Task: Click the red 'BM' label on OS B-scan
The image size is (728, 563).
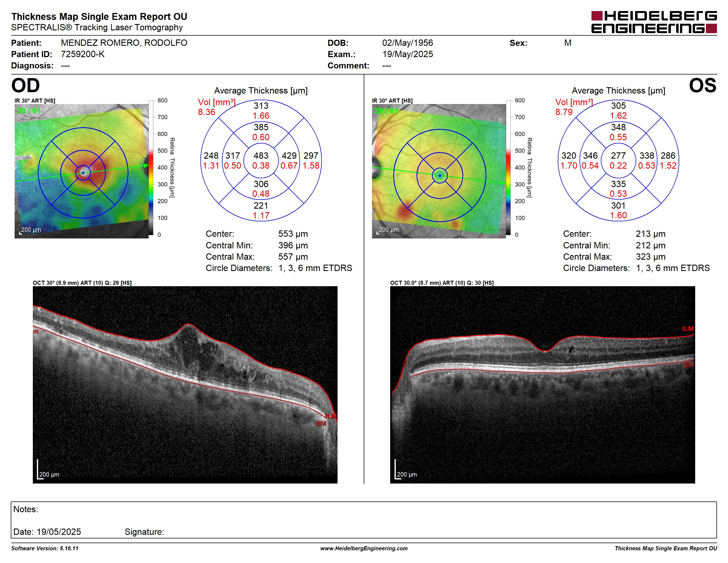Action: [688, 365]
